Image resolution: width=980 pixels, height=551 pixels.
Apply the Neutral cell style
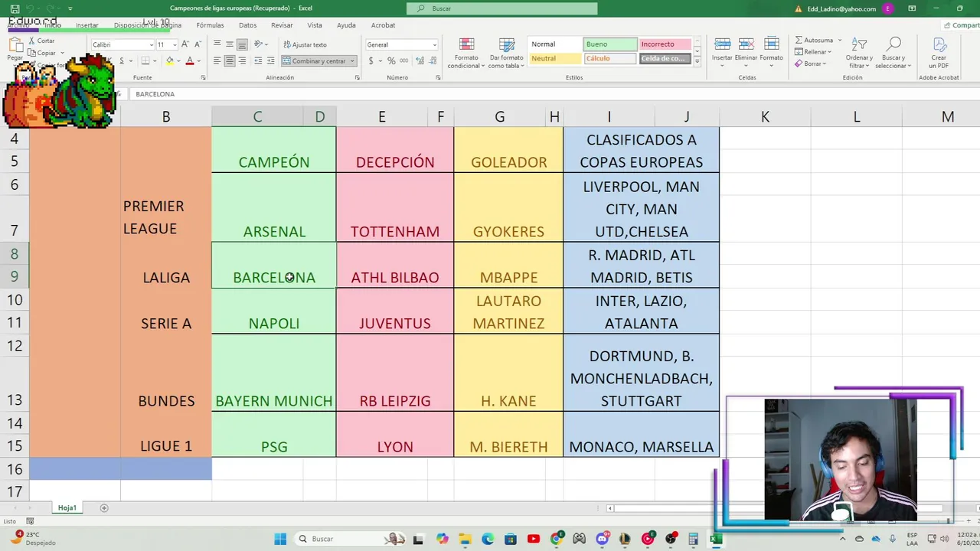(554, 59)
